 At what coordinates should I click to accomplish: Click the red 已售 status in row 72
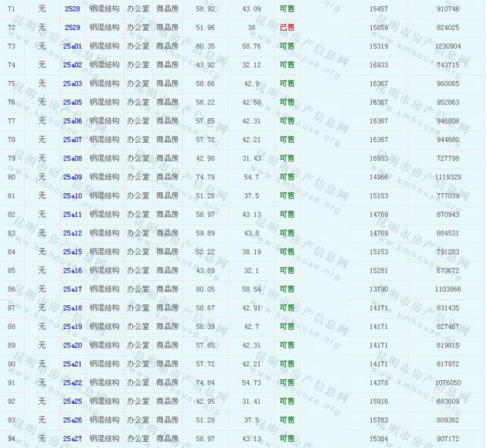point(287,27)
